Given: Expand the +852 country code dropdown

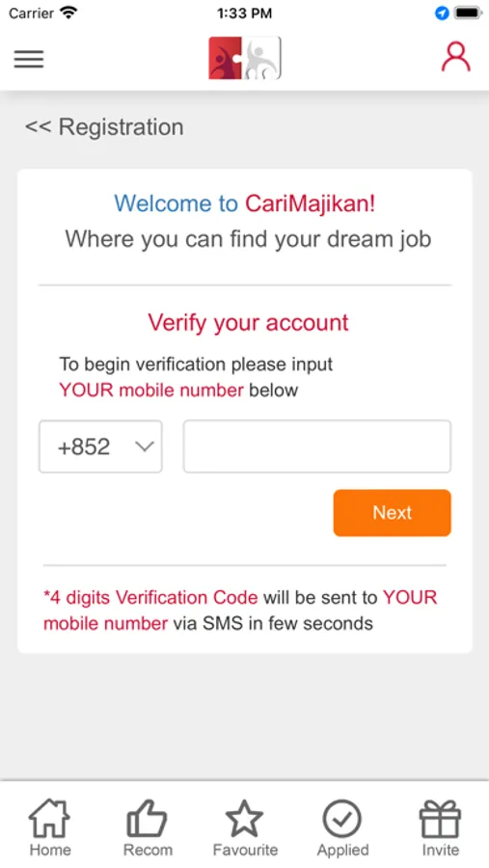Looking at the screenshot, I should coord(100,447).
